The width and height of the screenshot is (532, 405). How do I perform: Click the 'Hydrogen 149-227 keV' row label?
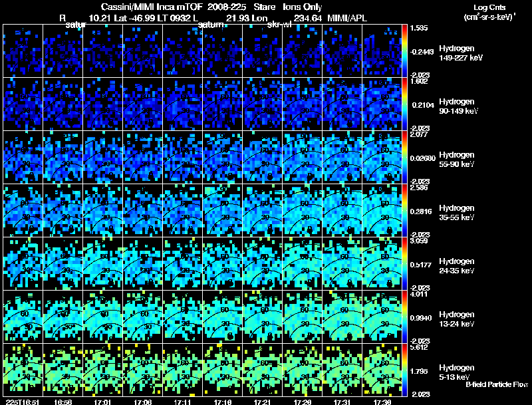461,53
